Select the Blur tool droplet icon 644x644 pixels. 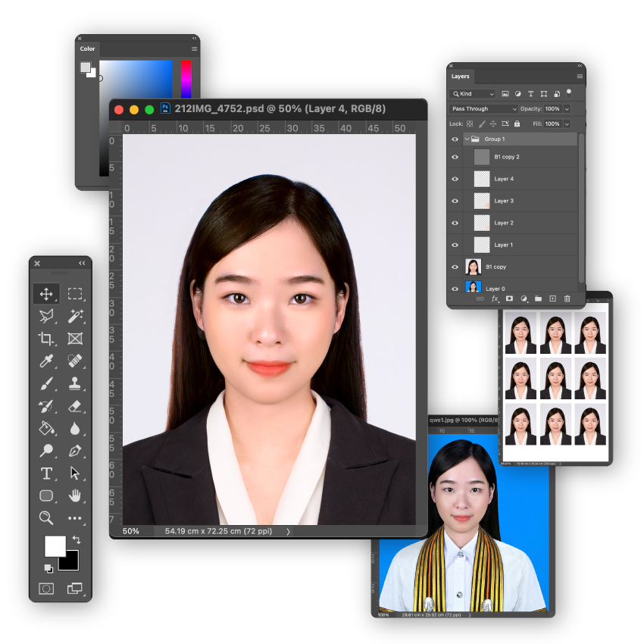click(x=75, y=428)
